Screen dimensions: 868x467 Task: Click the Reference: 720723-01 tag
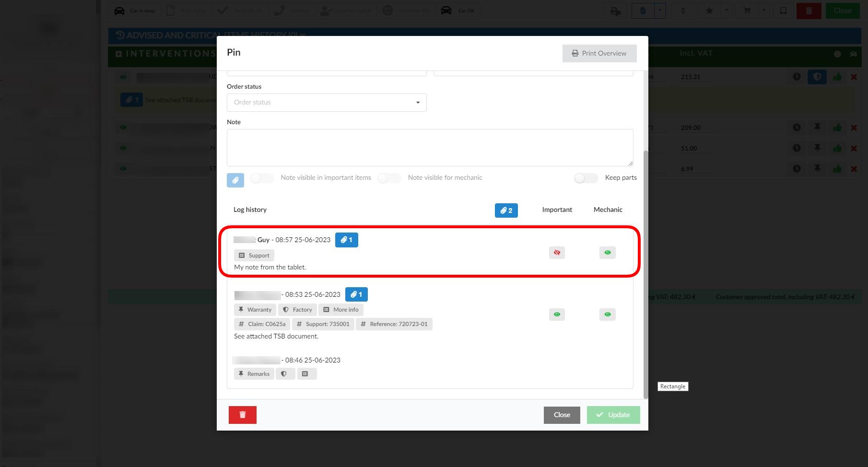[x=394, y=324]
